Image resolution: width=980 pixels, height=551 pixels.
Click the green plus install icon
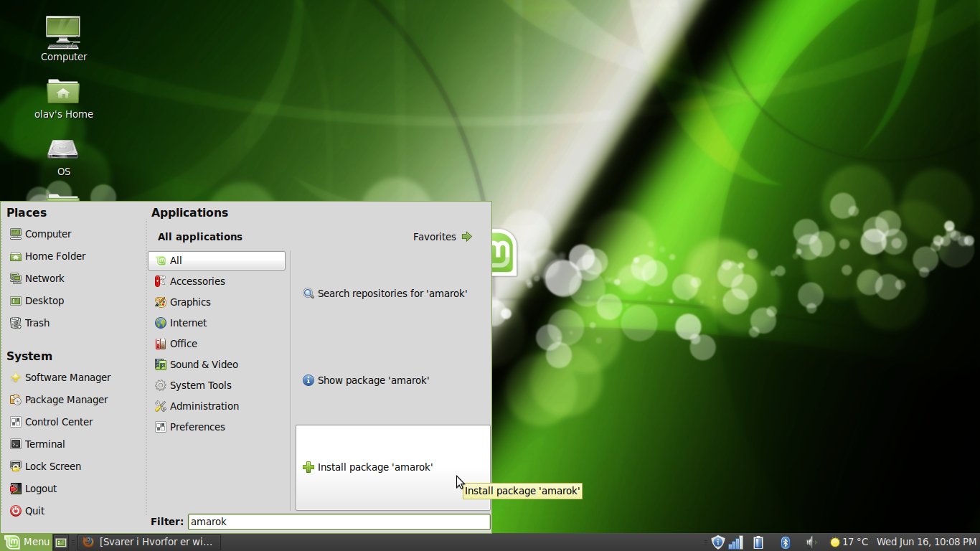(x=308, y=467)
